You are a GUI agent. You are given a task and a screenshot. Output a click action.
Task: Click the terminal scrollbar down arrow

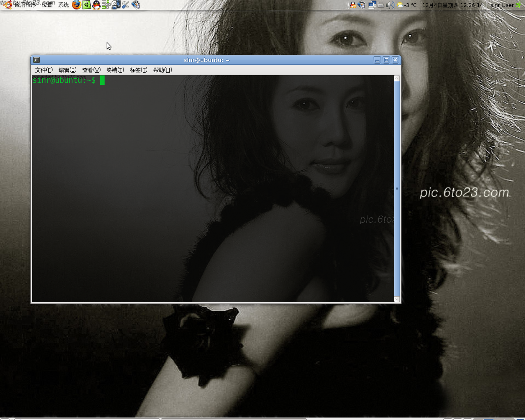(397, 299)
